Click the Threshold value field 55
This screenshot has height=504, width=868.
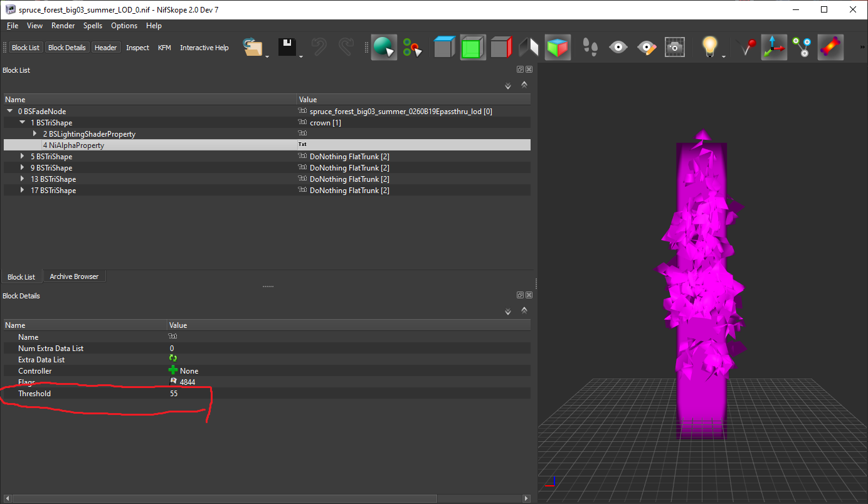pyautogui.click(x=174, y=394)
